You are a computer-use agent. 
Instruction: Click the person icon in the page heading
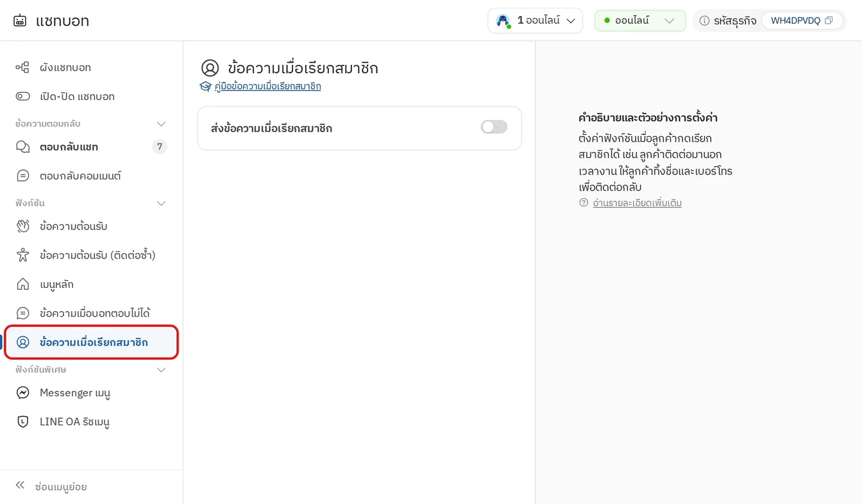click(x=210, y=68)
